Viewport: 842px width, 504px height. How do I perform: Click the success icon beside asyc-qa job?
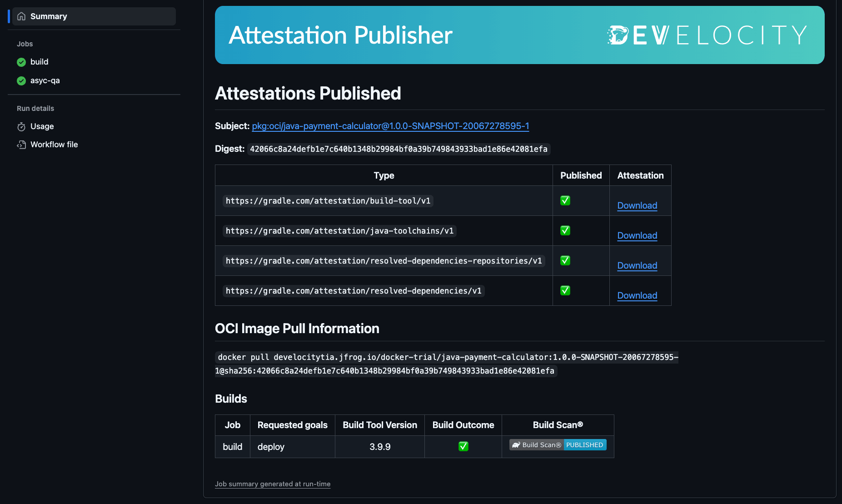(x=21, y=80)
